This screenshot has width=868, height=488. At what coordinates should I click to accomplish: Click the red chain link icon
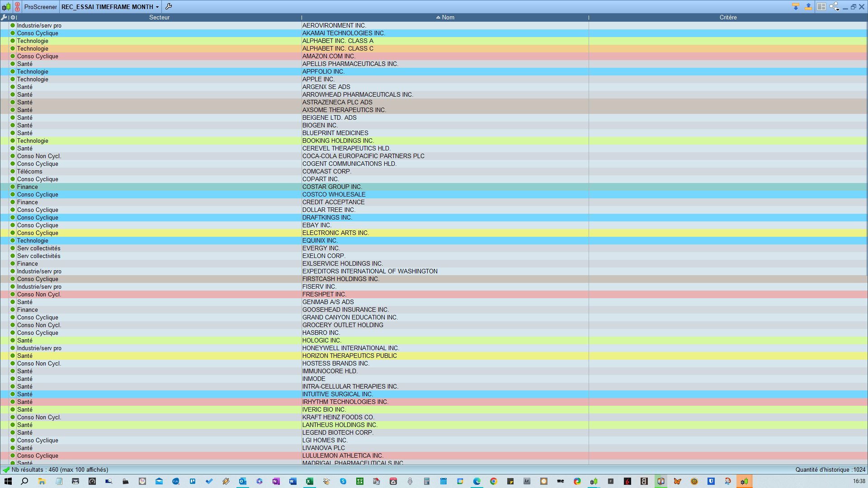coord(17,7)
